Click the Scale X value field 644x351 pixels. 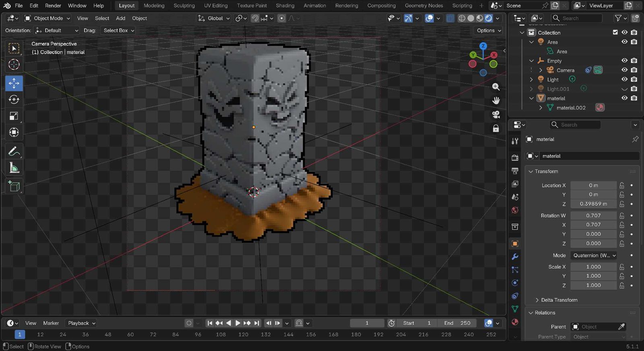click(x=593, y=267)
